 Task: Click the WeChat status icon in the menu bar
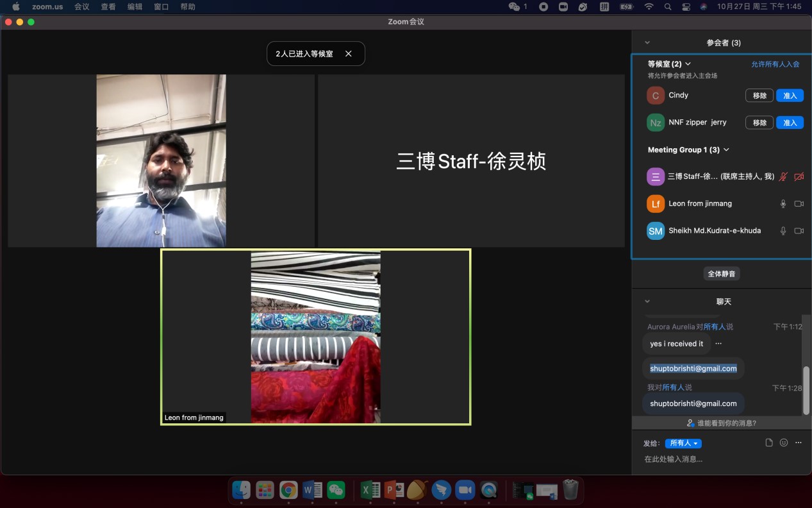pyautogui.click(x=514, y=6)
